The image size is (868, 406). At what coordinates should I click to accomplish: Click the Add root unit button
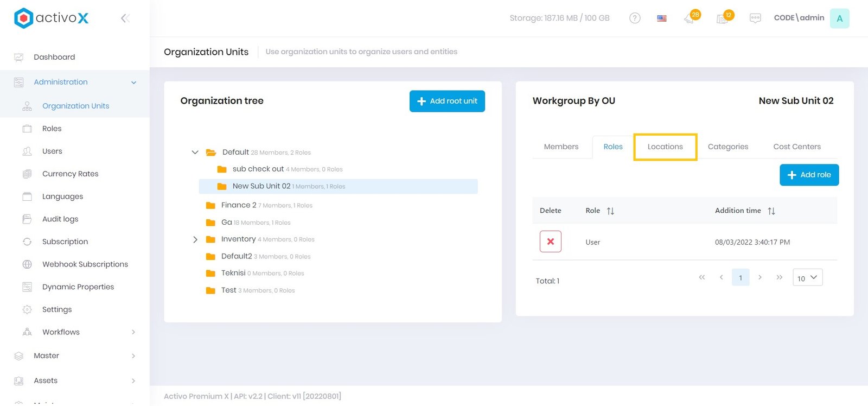pyautogui.click(x=447, y=101)
